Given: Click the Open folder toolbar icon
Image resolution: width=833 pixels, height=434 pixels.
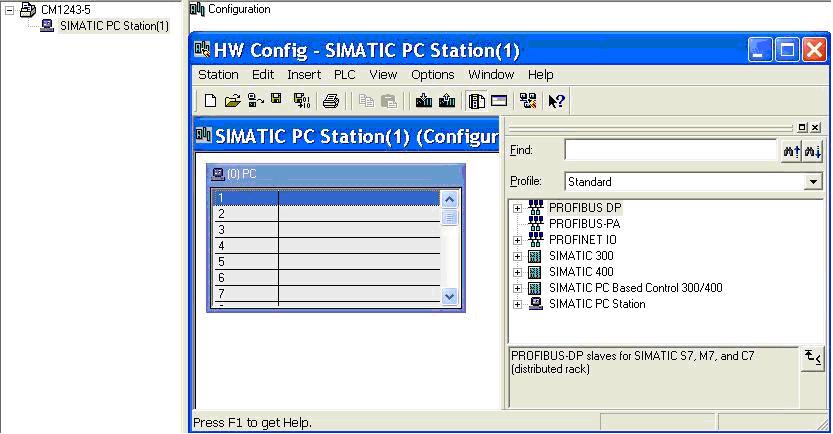Looking at the screenshot, I should [232, 100].
